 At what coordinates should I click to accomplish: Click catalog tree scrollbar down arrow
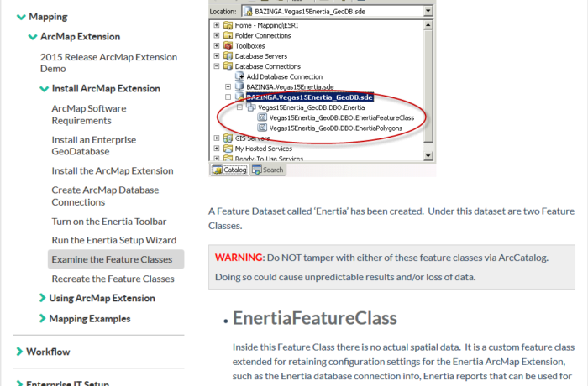(x=428, y=155)
